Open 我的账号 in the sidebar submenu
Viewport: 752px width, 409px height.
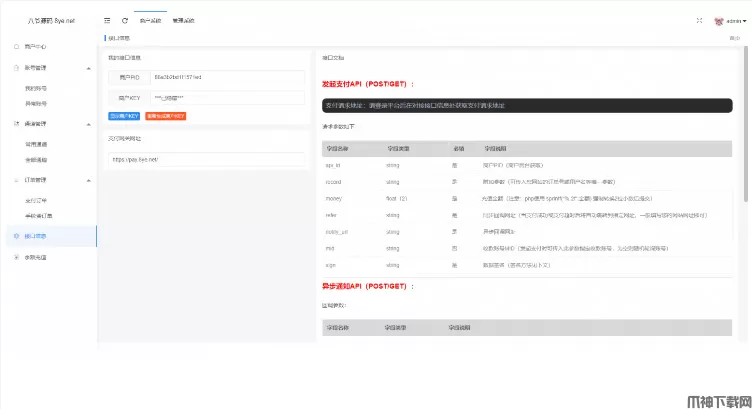click(36, 88)
